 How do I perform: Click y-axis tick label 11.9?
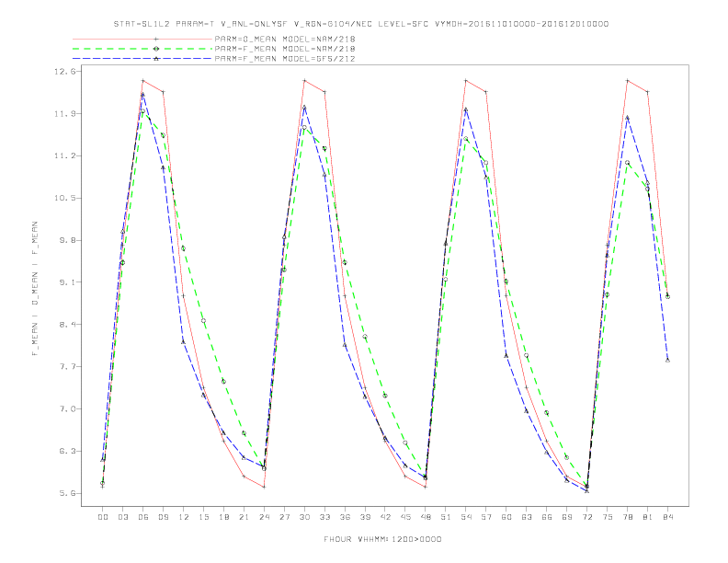pyautogui.click(x=64, y=114)
